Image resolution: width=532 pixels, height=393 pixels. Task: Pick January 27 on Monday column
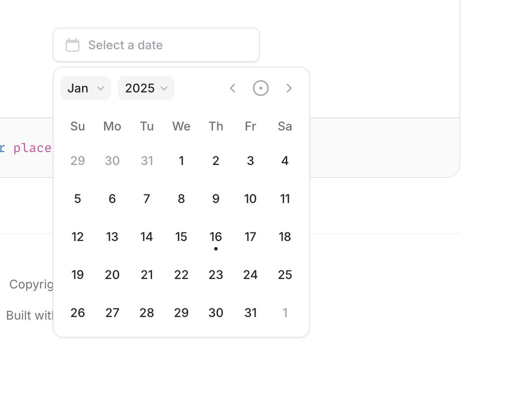point(112,313)
